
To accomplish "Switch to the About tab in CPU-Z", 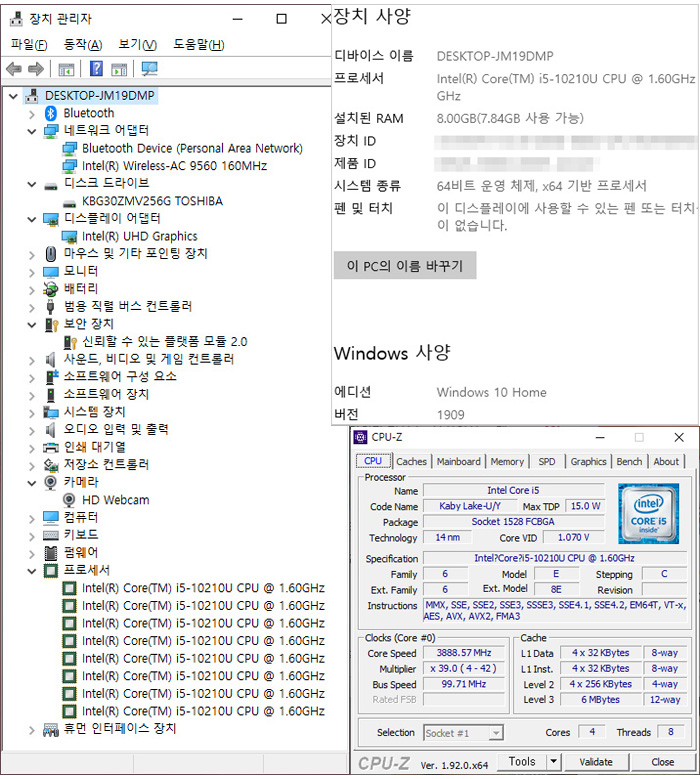I will 666,462.
